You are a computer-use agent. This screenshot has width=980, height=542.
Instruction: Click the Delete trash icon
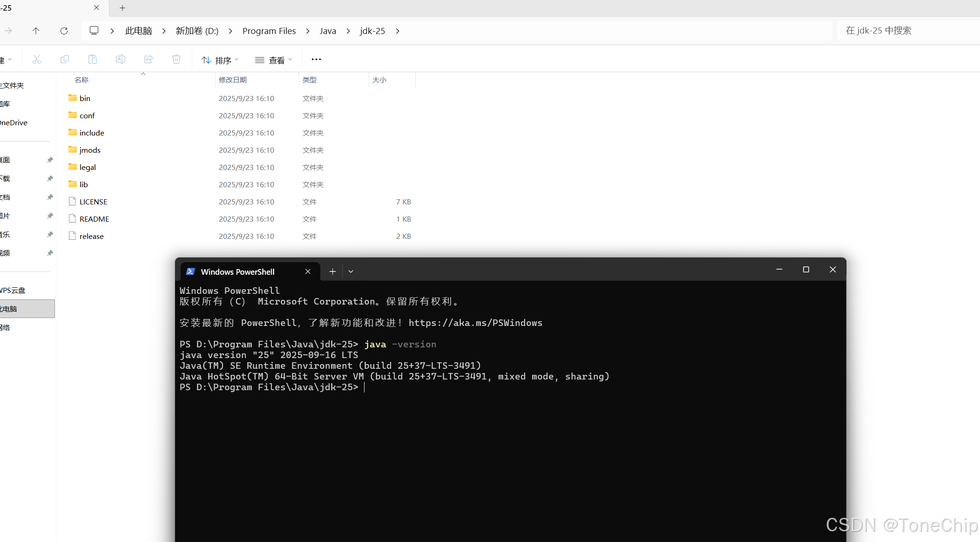tap(176, 59)
